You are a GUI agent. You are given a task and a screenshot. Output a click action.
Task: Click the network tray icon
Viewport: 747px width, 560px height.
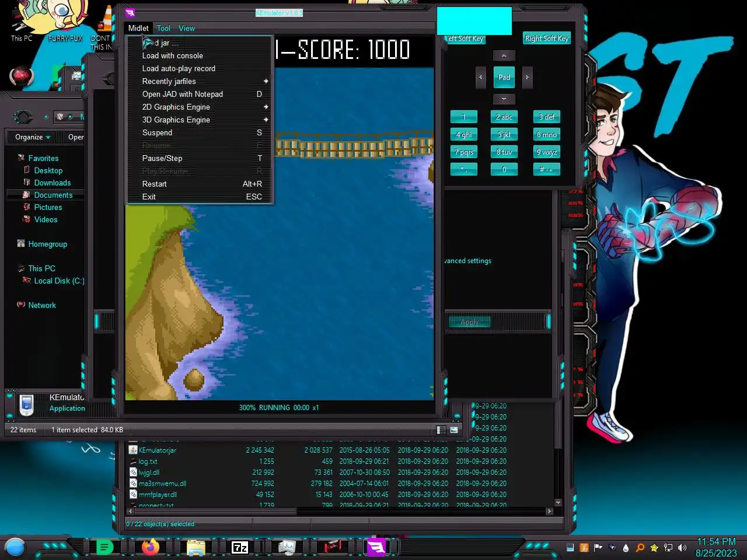668,548
